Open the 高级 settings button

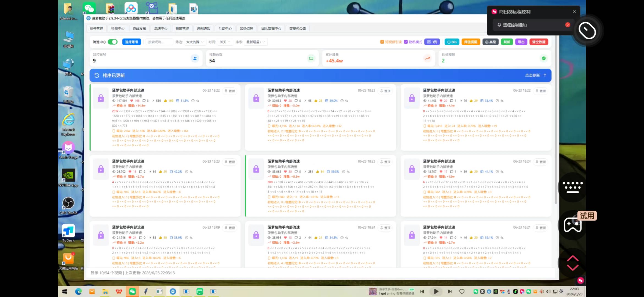click(490, 42)
